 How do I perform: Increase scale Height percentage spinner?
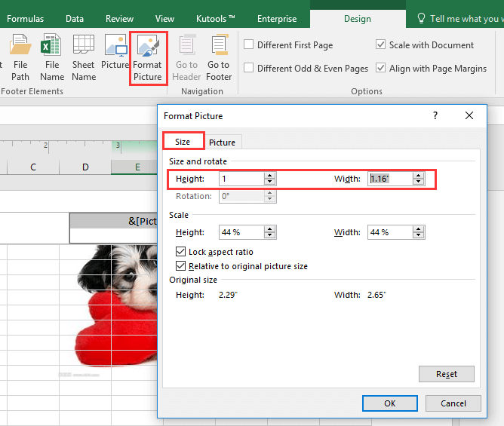coord(269,229)
